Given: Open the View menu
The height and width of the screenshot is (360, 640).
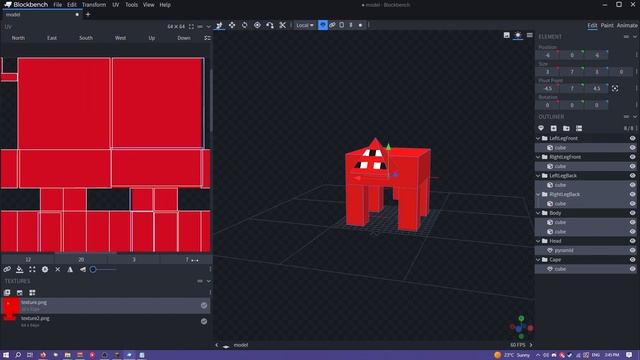Looking at the screenshot, I should pos(149,5).
